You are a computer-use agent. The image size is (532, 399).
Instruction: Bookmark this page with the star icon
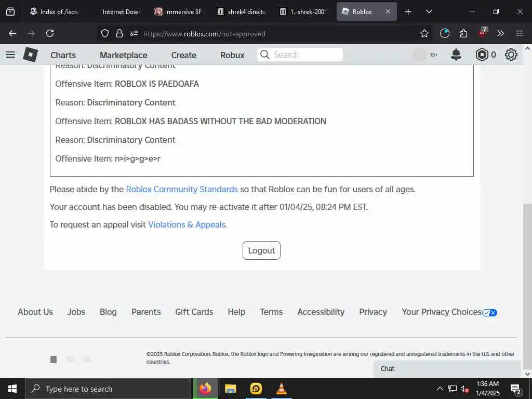coord(424,33)
